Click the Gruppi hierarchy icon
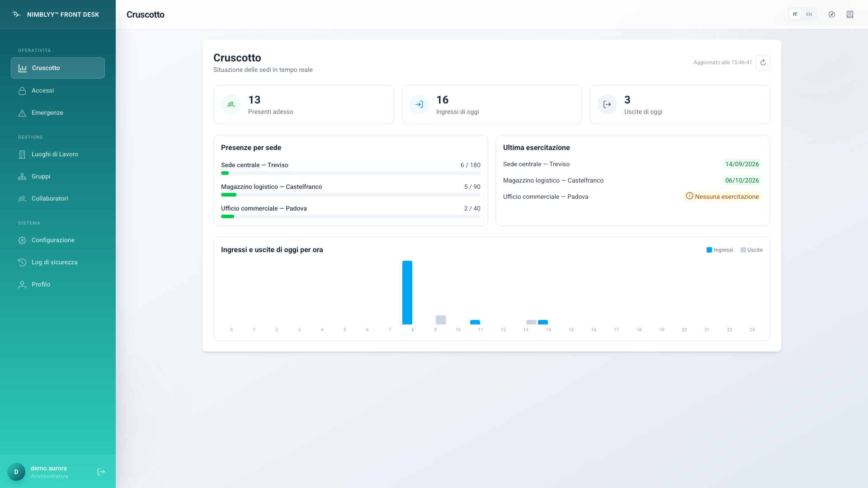Image resolution: width=868 pixels, height=488 pixels. (22, 177)
